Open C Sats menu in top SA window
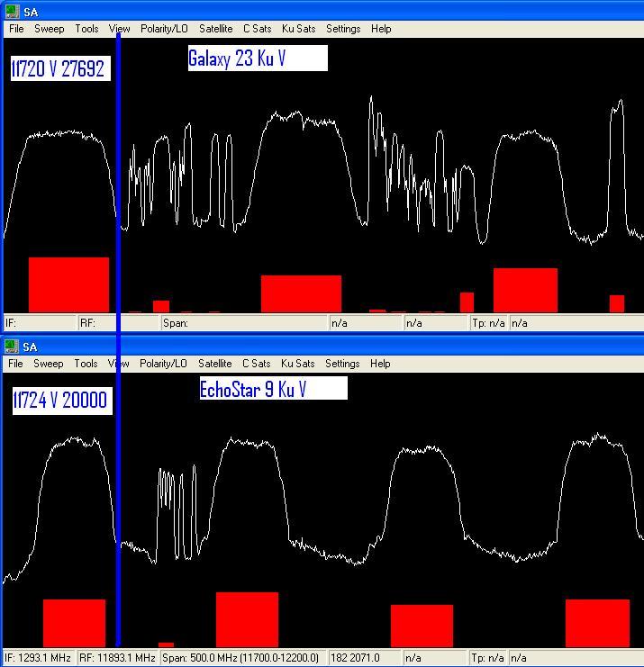Viewport: 644px width, 667px height. click(257, 29)
